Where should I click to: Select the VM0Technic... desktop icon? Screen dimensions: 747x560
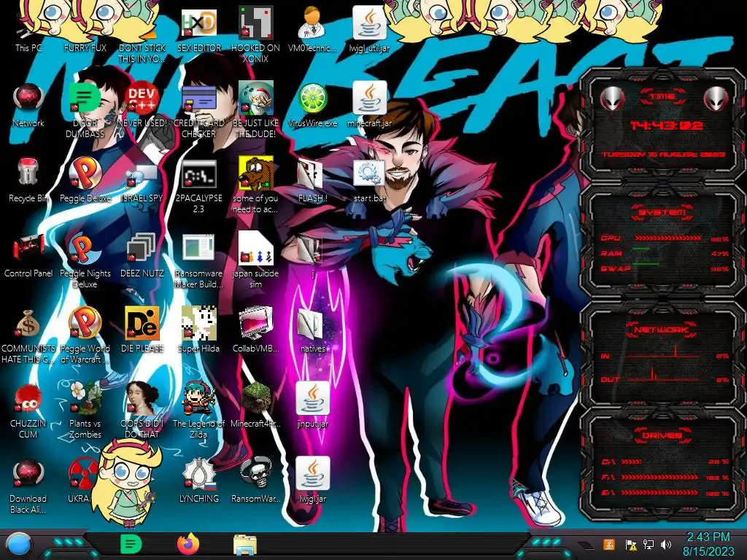pos(312,29)
